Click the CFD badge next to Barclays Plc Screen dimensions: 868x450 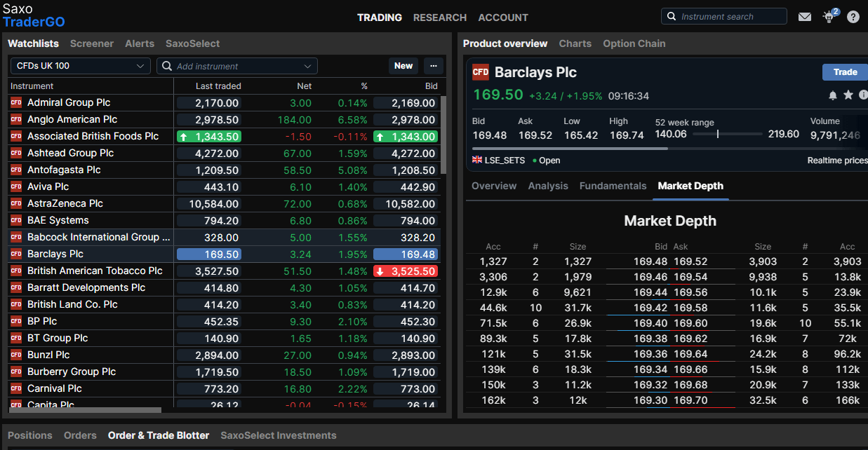click(x=15, y=254)
